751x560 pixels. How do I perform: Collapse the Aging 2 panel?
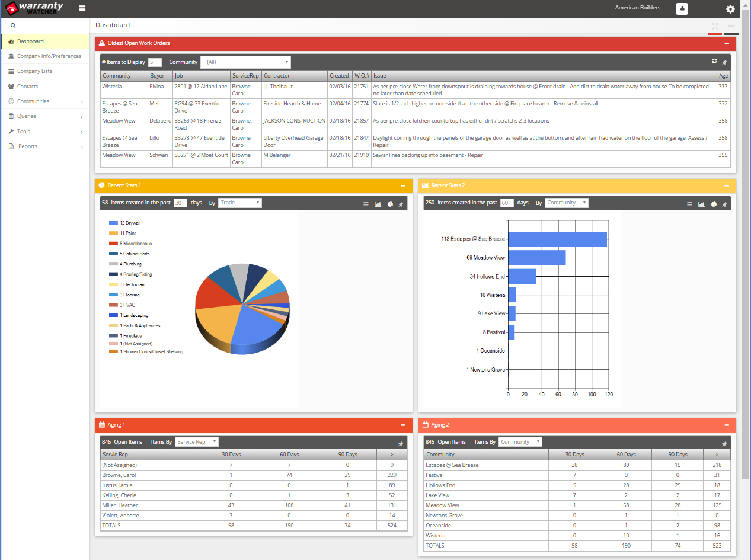[x=726, y=425]
